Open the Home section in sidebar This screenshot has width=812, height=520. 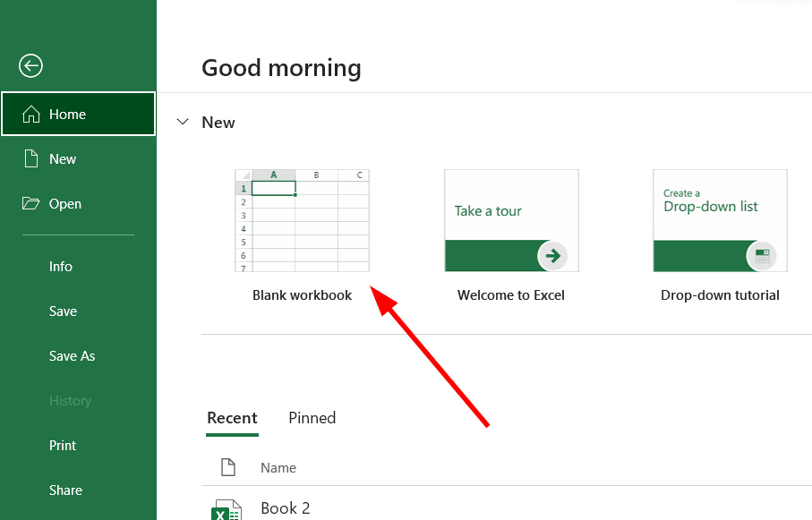[x=78, y=114]
